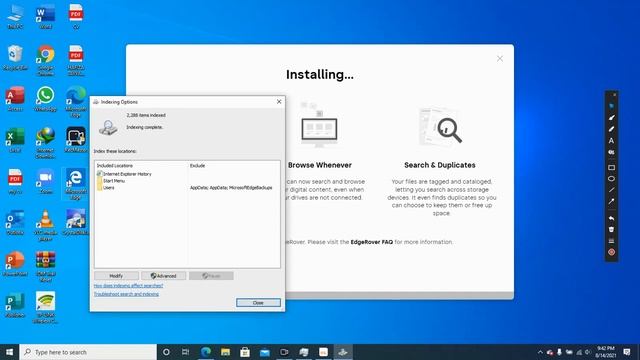The width and height of the screenshot is (640, 360).
Task: Pick the blue color dot in the annotation toolbar
Action: pyautogui.click(x=611, y=106)
